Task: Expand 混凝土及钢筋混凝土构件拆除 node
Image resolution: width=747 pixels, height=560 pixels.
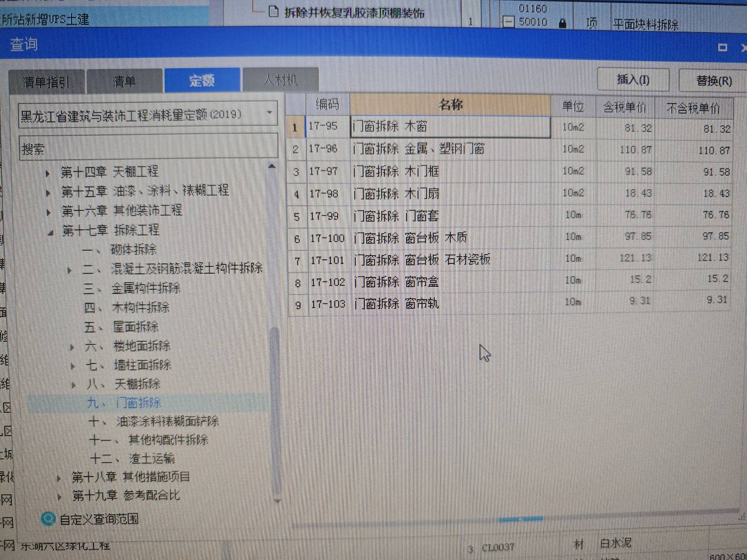Action: pyautogui.click(x=70, y=270)
